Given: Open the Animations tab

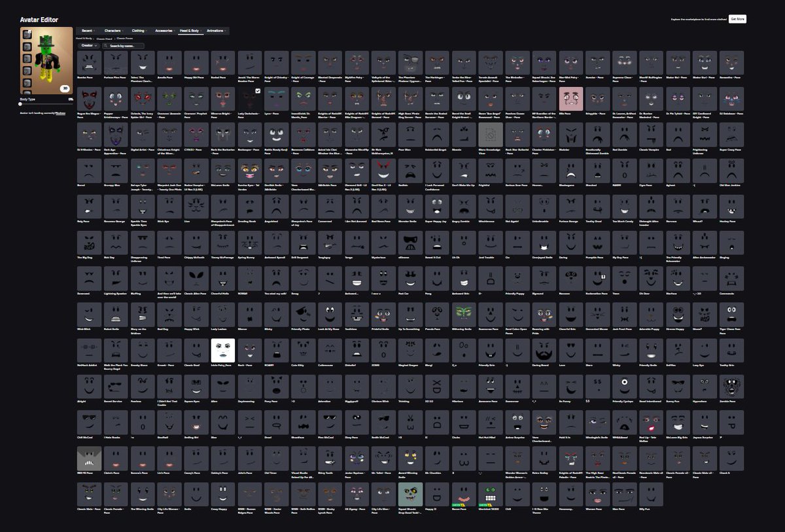Looking at the screenshot, I should pyautogui.click(x=216, y=30).
